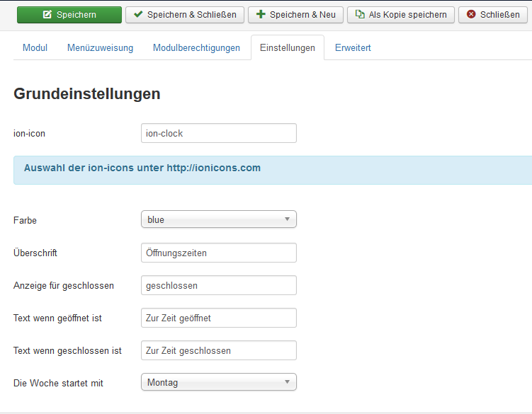Screen dimensions: 532x414
Task: Click the edit icon on Speichern
Action: 47,15
